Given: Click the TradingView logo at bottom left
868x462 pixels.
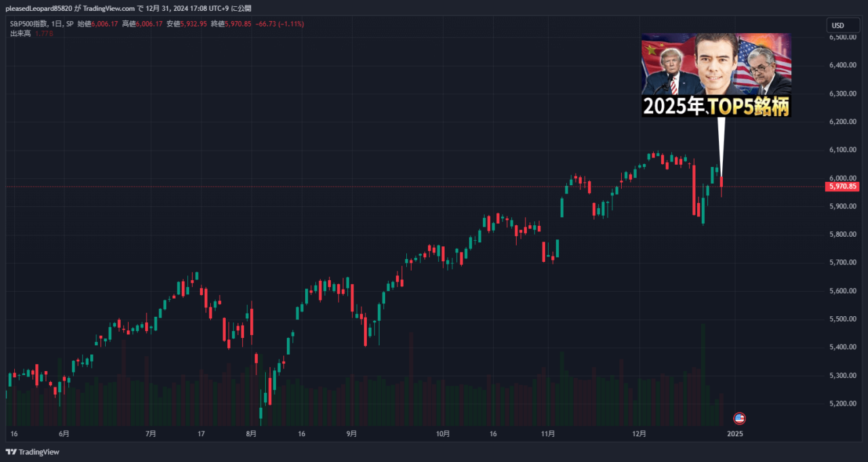Looking at the screenshot, I should click(33, 452).
